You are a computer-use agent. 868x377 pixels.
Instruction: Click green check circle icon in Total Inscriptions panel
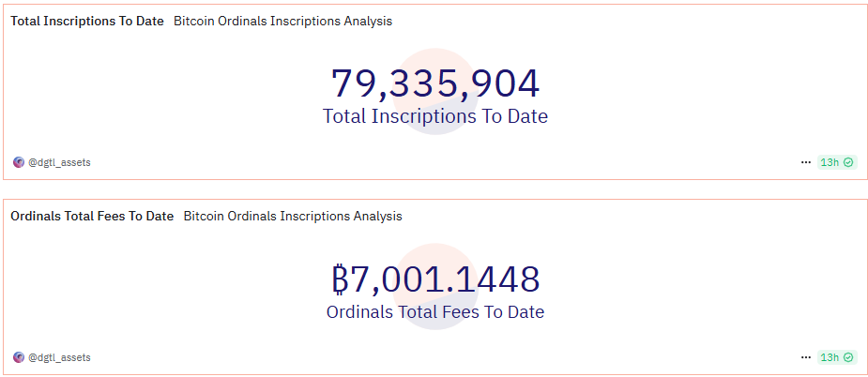pos(848,162)
